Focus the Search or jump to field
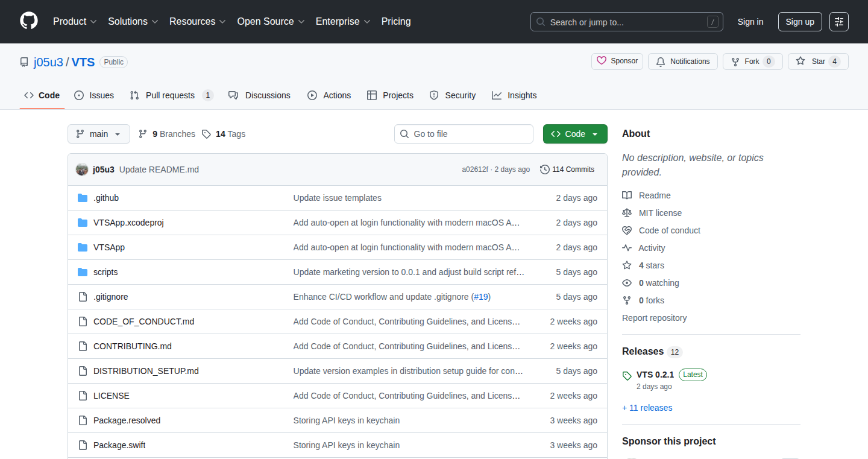868x459 pixels. pos(627,22)
